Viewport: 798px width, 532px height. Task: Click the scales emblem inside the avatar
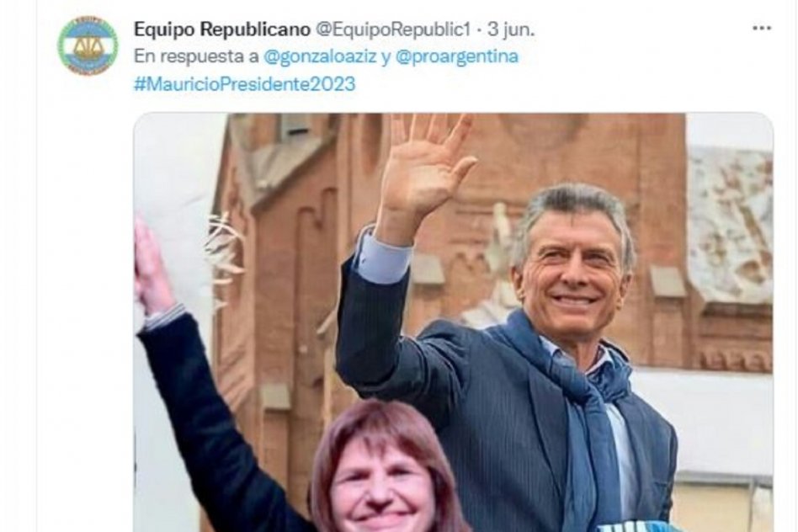point(88,47)
